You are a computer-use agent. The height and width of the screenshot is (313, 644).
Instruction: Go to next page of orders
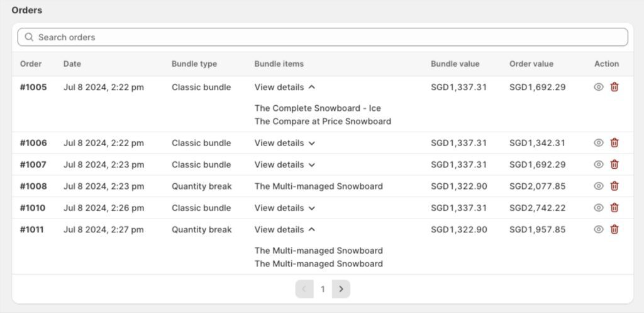[x=341, y=289]
